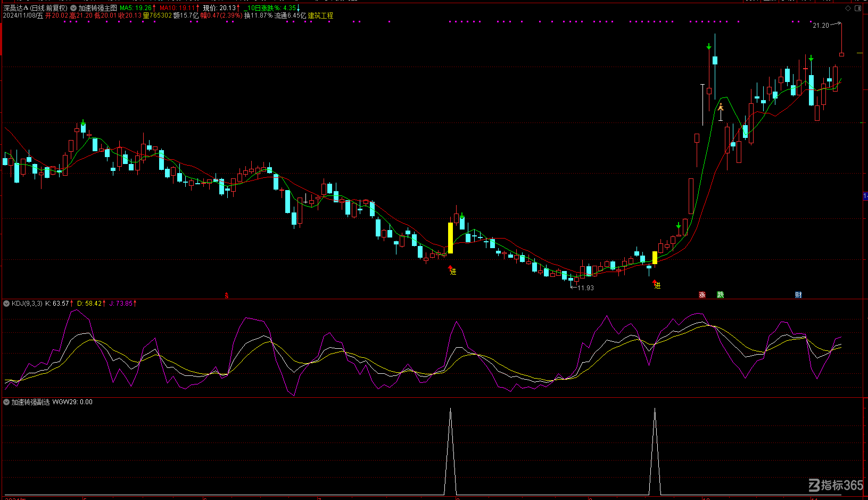The width and height of the screenshot is (868, 500).
Task: Click the red S marker above KDJ panel
Action: point(226,295)
